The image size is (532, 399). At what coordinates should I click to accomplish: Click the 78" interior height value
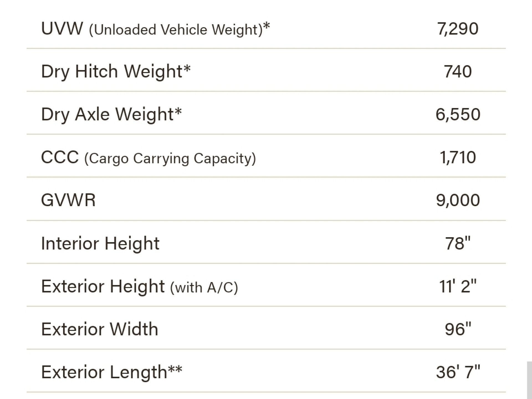(458, 244)
